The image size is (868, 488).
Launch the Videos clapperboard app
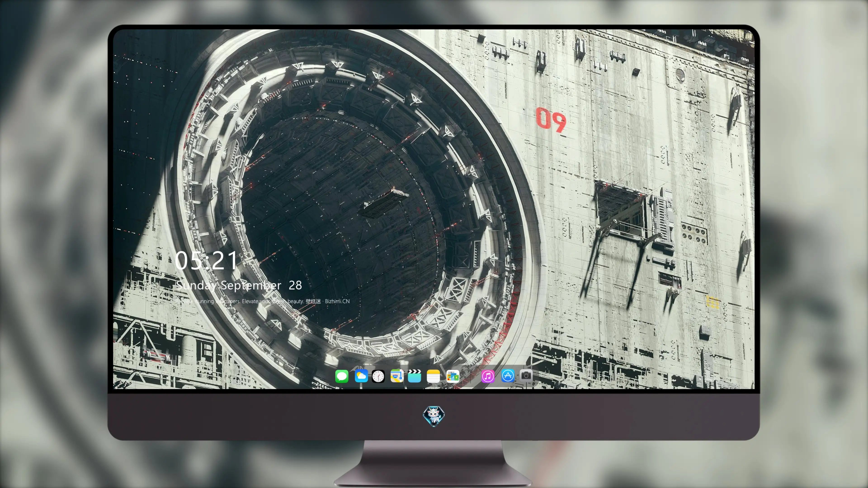415,376
